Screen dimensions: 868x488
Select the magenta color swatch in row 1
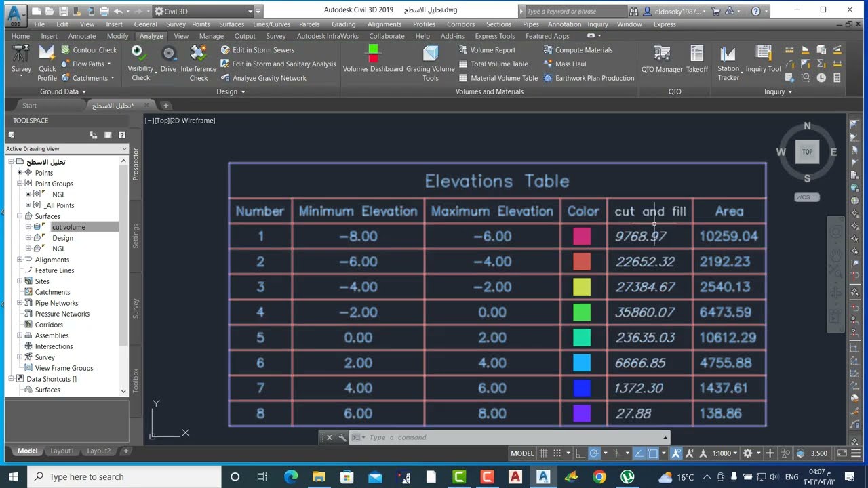click(582, 236)
